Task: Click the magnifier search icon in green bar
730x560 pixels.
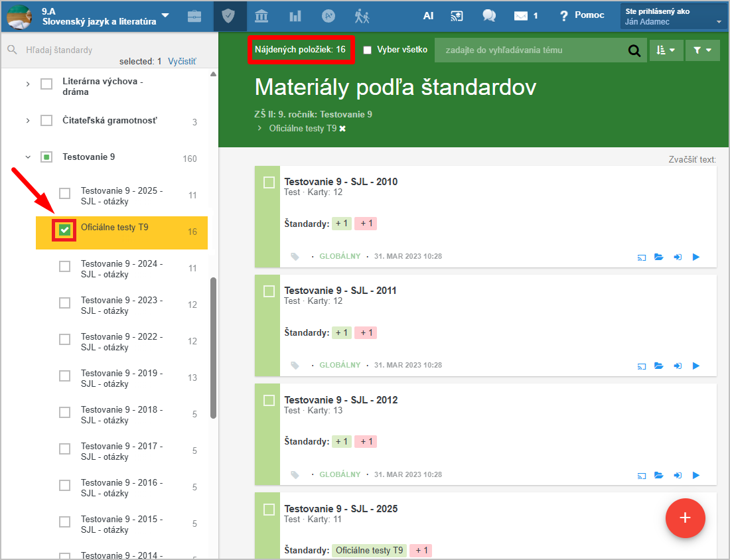Action: [x=634, y=50]
